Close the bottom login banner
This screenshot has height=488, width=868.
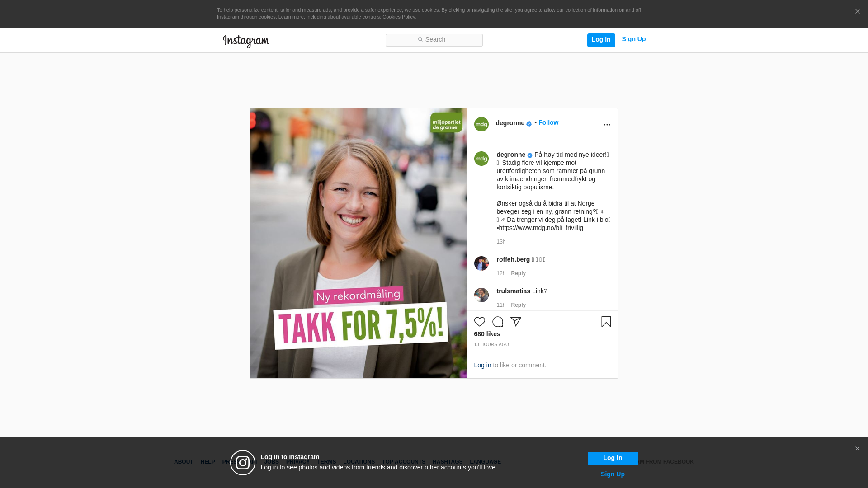pyautogui.click(x=857, y=449)
